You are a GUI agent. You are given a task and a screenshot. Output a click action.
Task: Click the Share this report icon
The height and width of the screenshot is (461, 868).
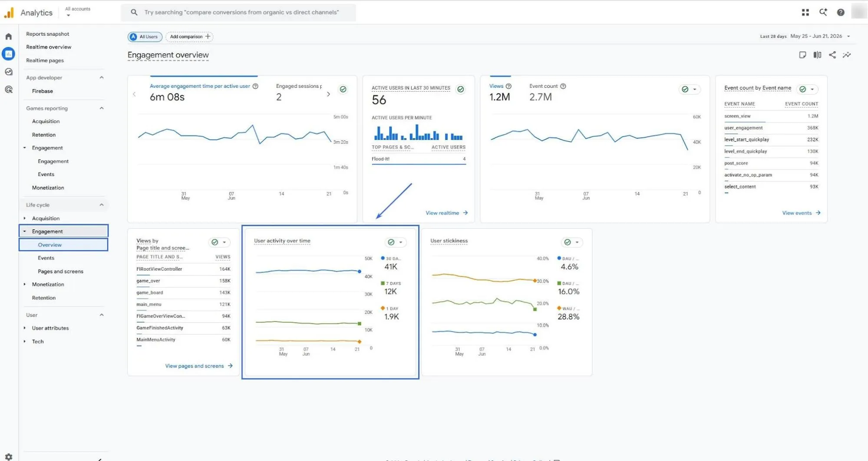tap(832, 55)
